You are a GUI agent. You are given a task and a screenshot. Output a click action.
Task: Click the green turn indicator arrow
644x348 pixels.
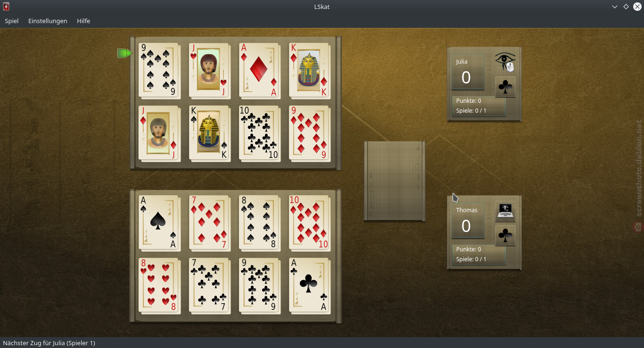(124, 53)
